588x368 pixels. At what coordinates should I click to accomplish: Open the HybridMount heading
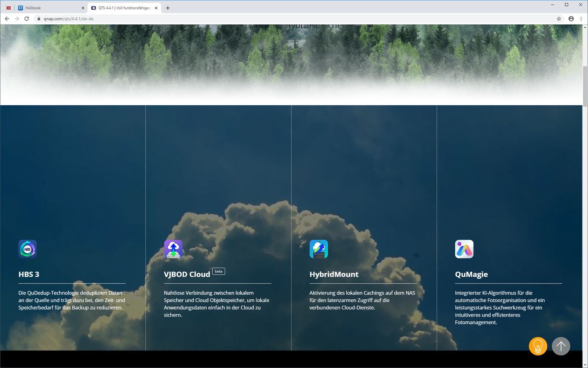[334, 274]
